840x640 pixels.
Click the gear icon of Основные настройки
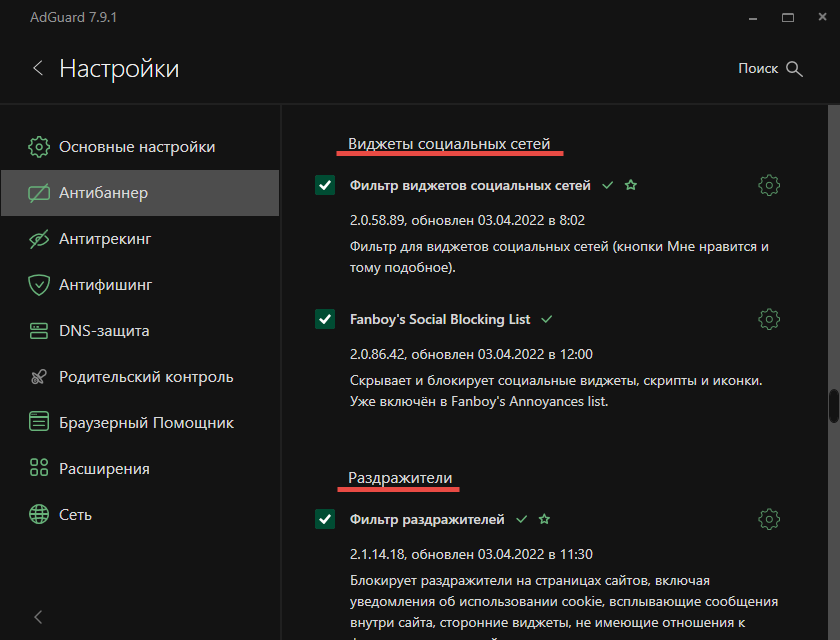tap(39, 147)
